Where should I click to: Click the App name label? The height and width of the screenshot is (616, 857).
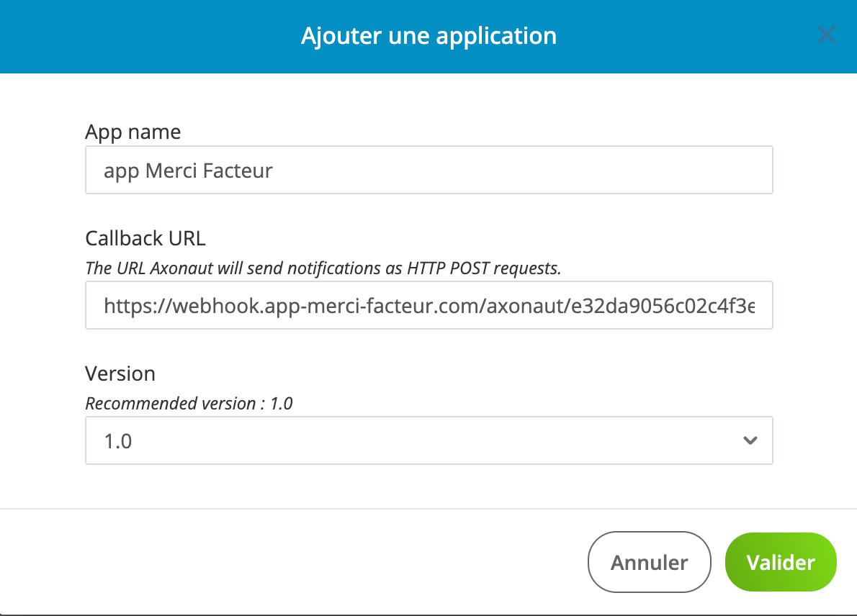click(133, 132)
